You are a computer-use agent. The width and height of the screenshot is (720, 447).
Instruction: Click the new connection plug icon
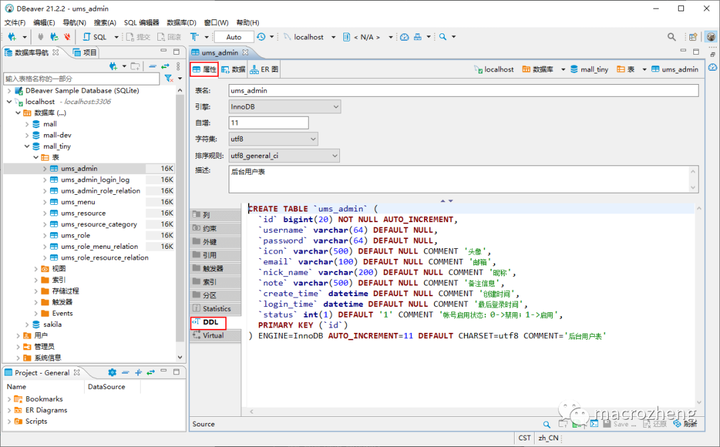(12, 37)
